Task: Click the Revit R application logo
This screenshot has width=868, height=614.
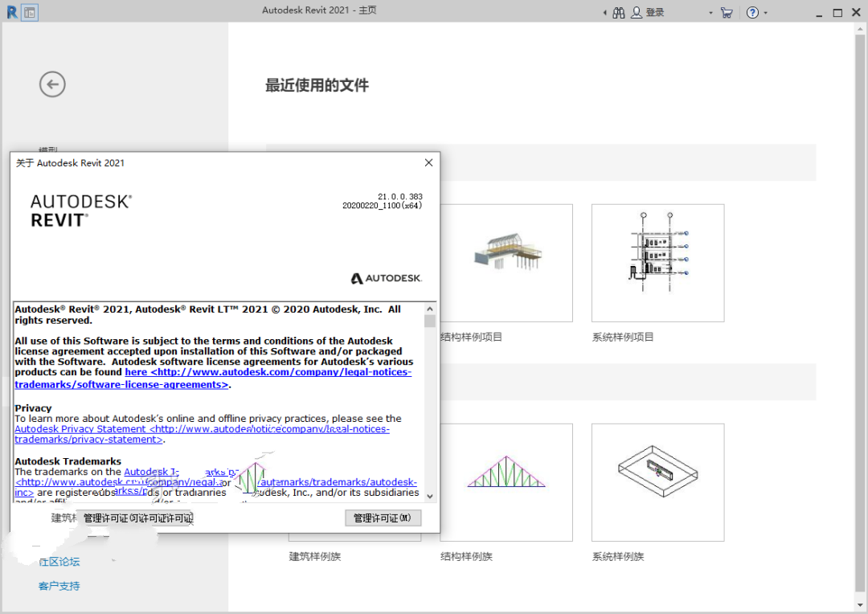Action: 11,11
